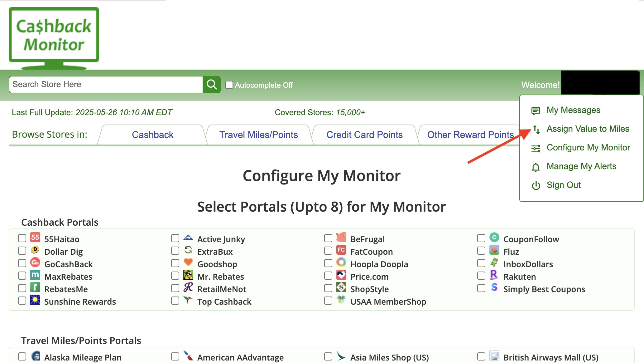The image size is (644, 363).
Task: Check the BeFrugal portal checkbox
Action: [328, 238]
